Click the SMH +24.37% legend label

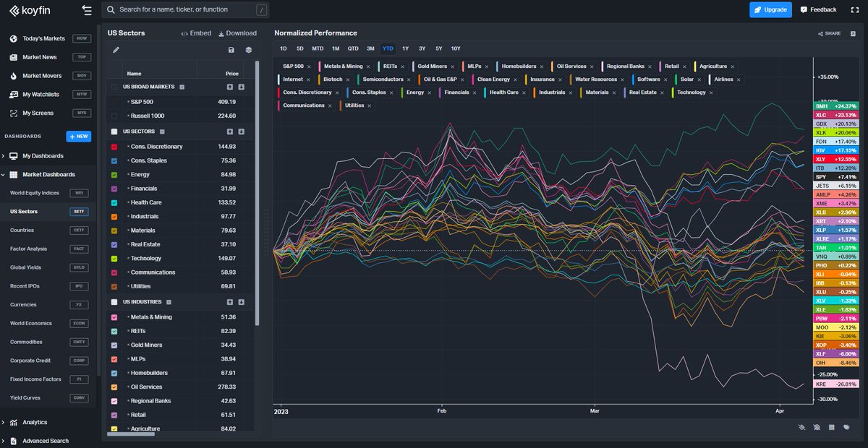[x=835, y=106]
